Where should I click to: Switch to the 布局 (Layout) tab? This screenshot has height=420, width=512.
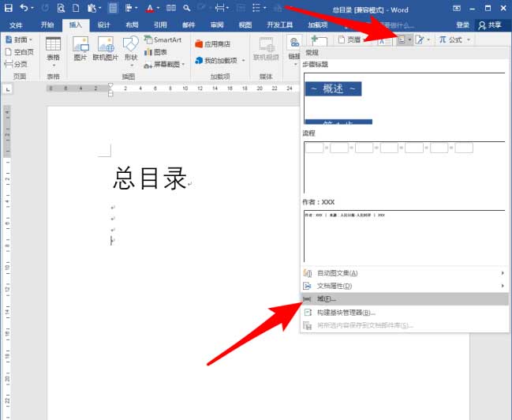[x=132, y=24]
